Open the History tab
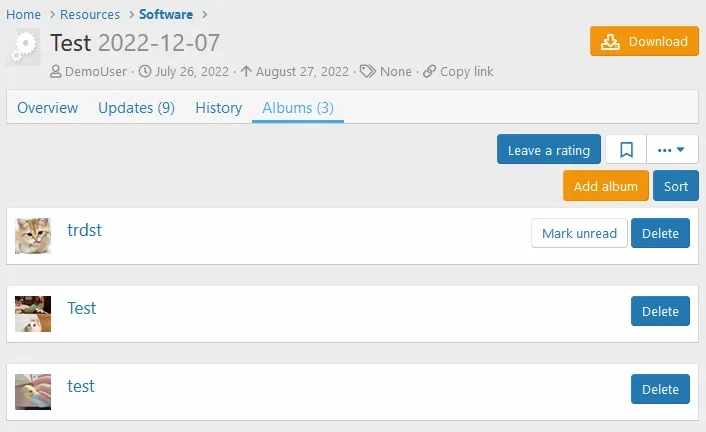This screenshot has width=706, height=432. (x=218, y=108)
